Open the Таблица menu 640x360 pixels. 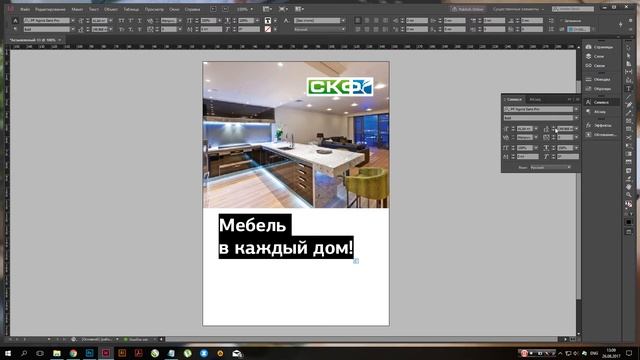click(x=131, y=9)
